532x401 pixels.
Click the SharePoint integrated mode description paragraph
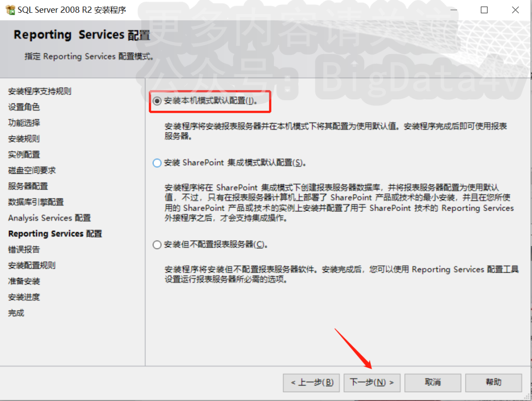click(339, 203)
